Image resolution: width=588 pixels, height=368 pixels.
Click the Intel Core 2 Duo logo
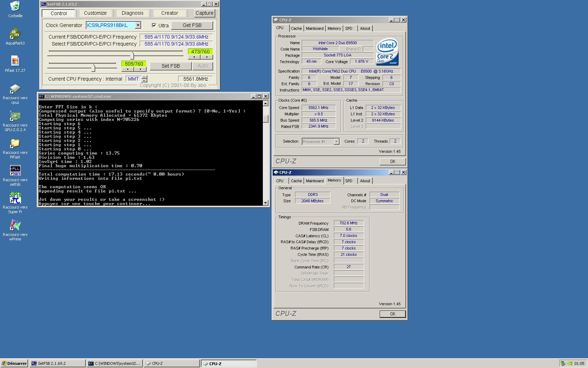387,52
